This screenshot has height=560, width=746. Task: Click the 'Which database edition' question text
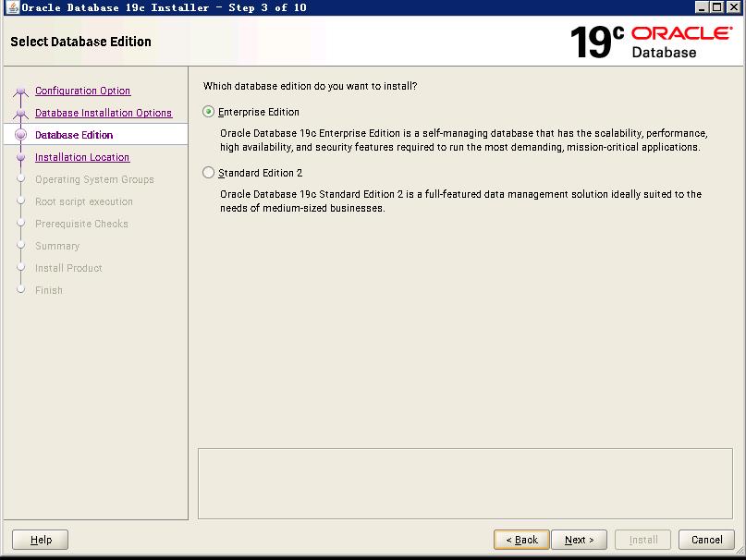click(310, 86)
